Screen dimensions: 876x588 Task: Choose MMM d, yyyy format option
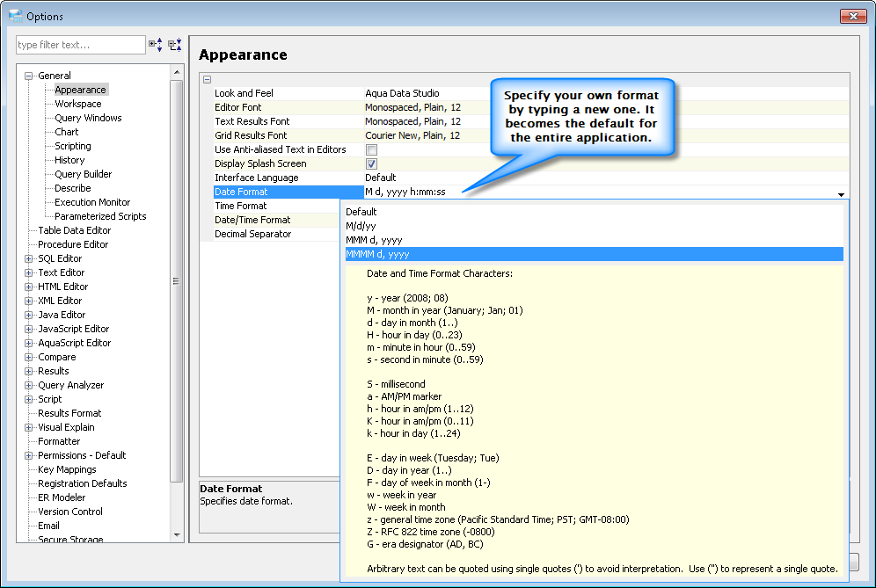point(595,240)
